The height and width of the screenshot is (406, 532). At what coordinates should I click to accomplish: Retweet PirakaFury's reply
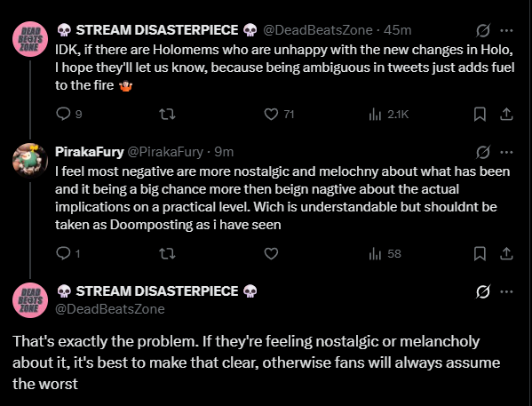(167, 253)
